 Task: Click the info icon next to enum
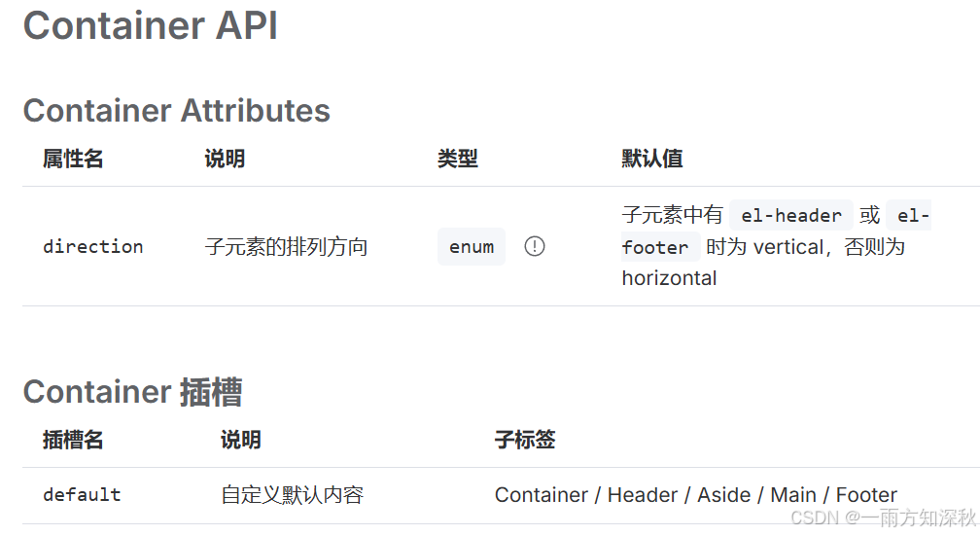pyautogui.click(x=535, y=246)
